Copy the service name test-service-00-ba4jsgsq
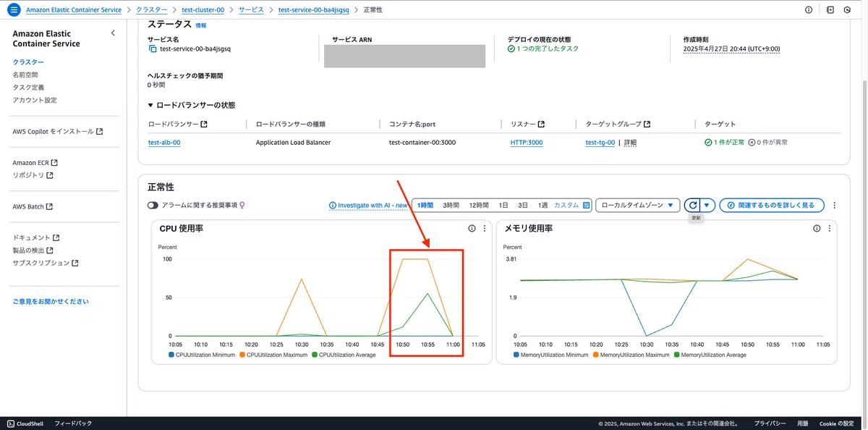This screenshot has height=430, width=868. 152,49
